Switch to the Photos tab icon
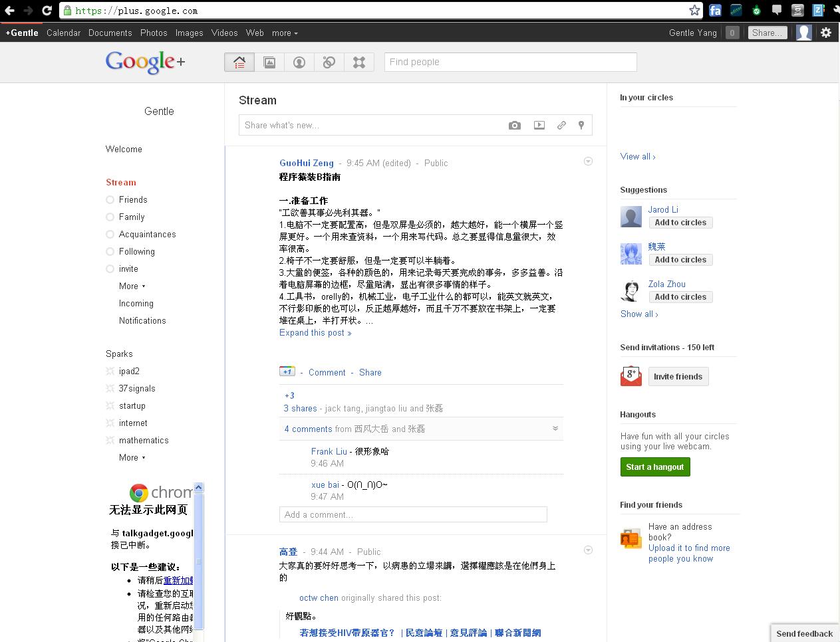The image size is (840, 642). point(269,62)
